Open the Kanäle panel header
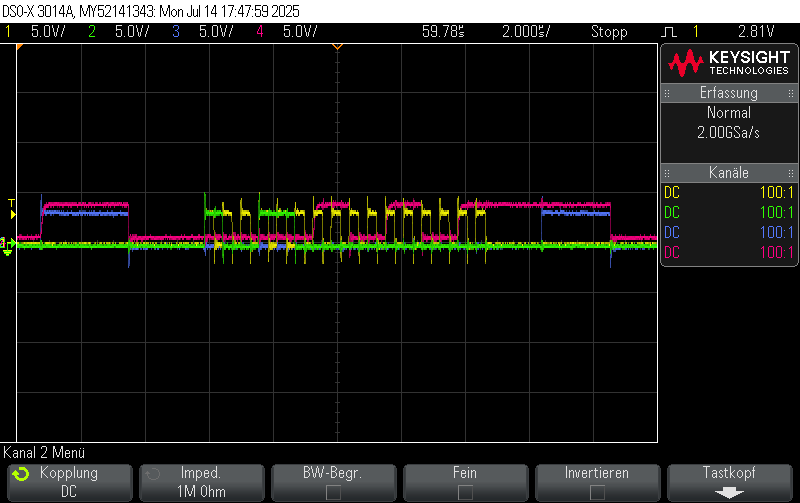Image resolution: width=800 pixels, height=503 pixels. (x=729, y=172)
